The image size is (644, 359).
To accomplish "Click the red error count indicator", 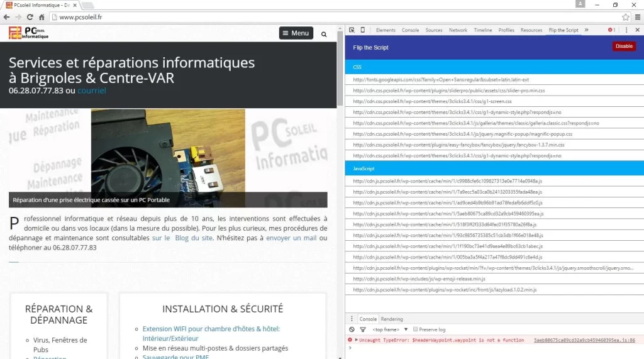I will [611, 30].
